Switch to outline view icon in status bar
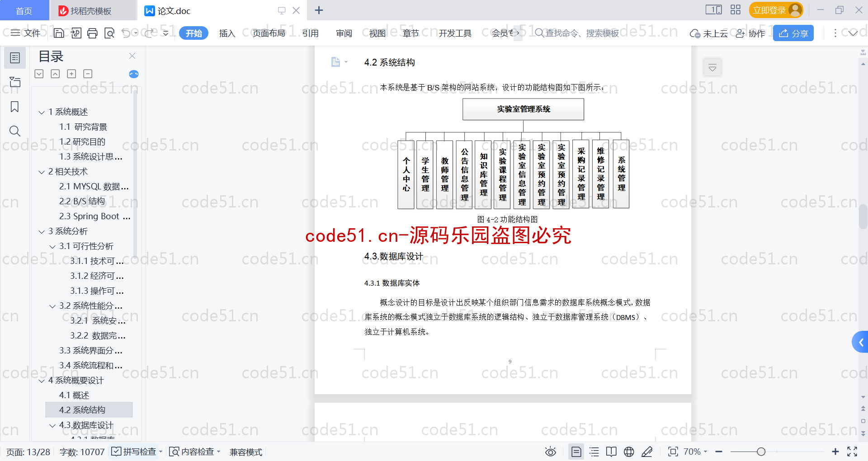 (x=594, y=452)
